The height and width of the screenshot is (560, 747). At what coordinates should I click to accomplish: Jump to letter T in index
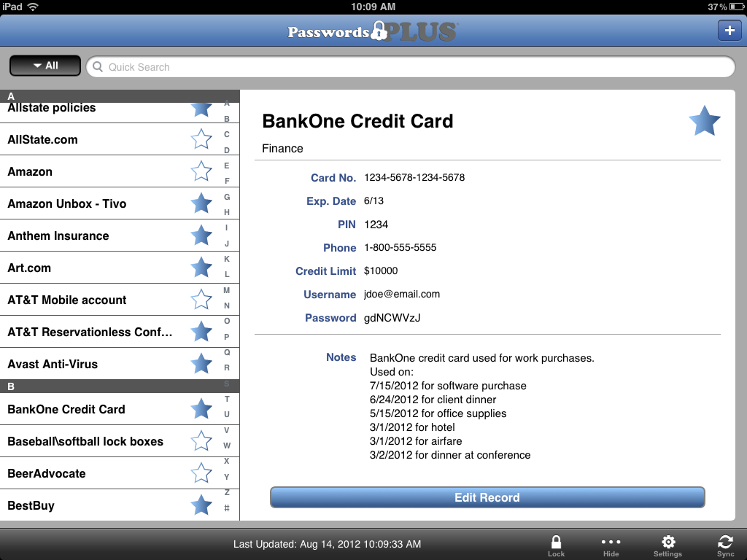click(x=227, y=399)
